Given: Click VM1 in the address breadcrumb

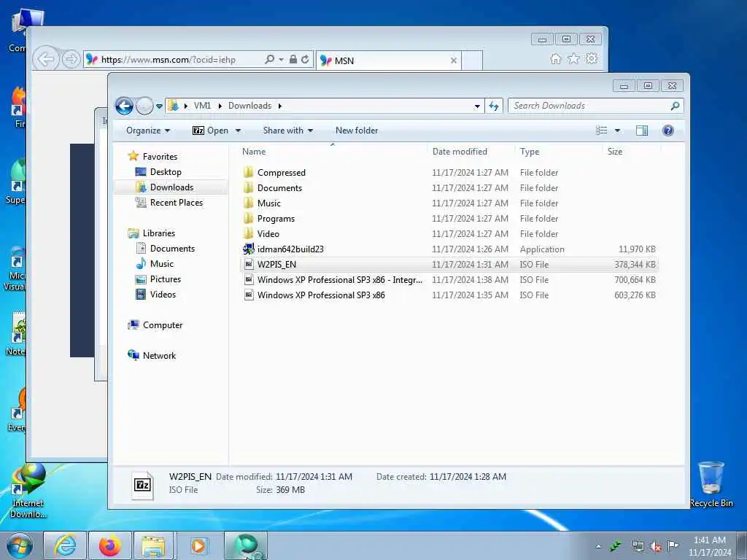Looking at the screenshot, I should (x=202, y=106).
